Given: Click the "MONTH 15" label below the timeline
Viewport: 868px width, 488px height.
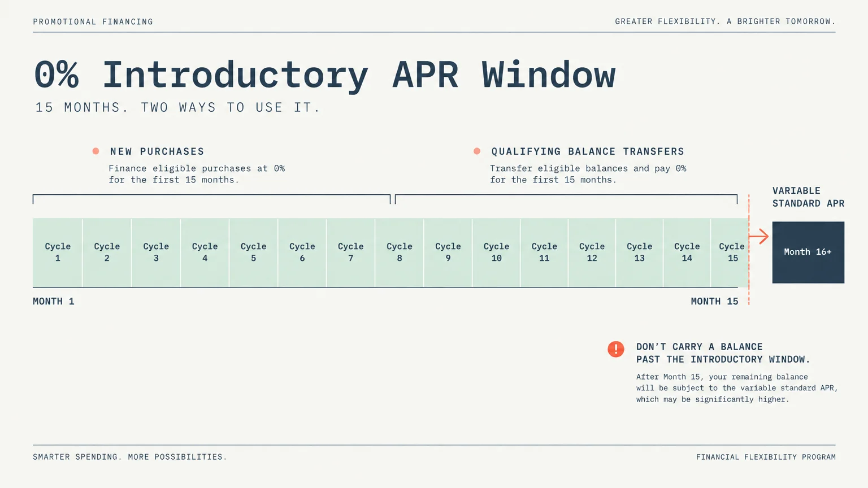Looking at the screenshot, I should (x=714, y=302).
